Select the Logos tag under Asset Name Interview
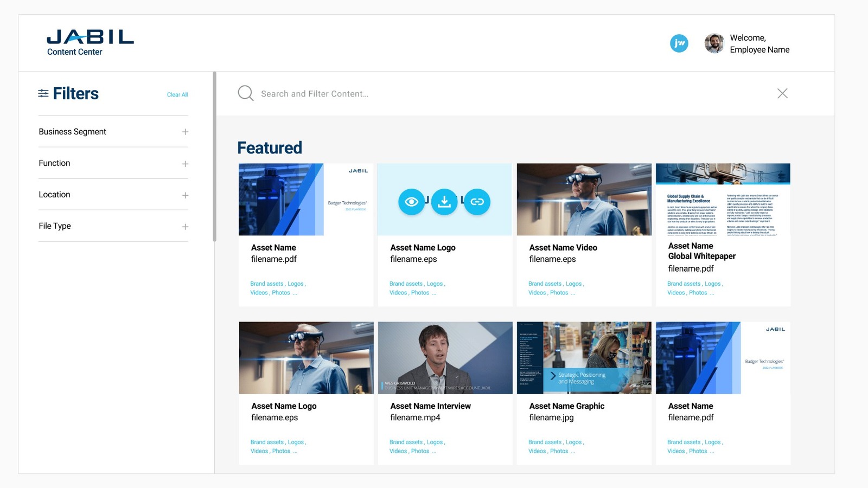 435,442
